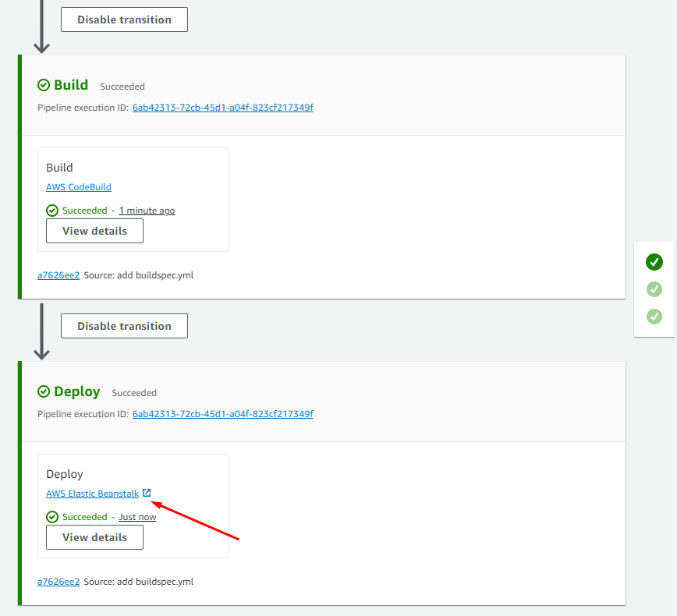677x616 pixels.
Task: Click the success icon next to the Build stage heading
Action: point(44,86)
